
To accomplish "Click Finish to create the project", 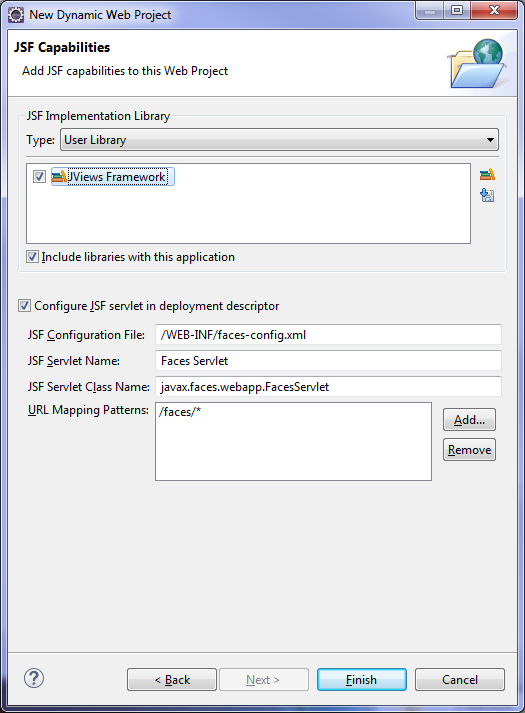I will coord(362,679).
